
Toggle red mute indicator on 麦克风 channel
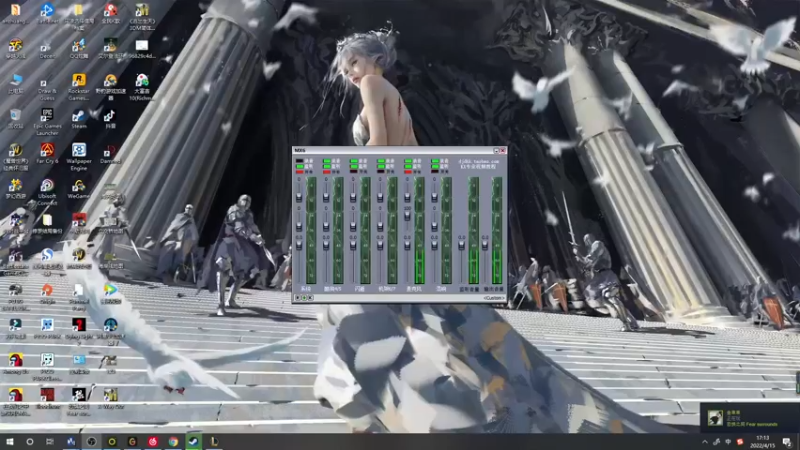(408, 172)
